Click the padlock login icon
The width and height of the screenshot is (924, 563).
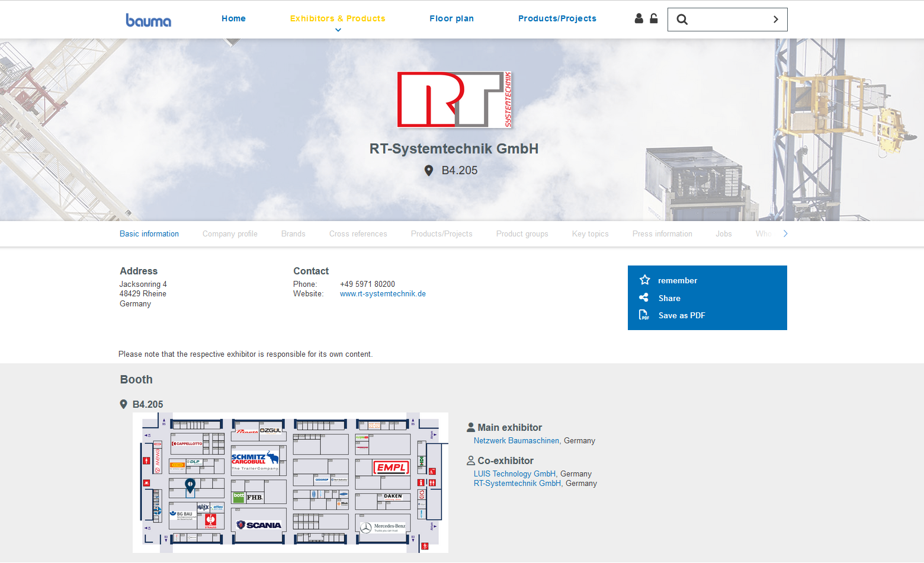pos(653,18)
